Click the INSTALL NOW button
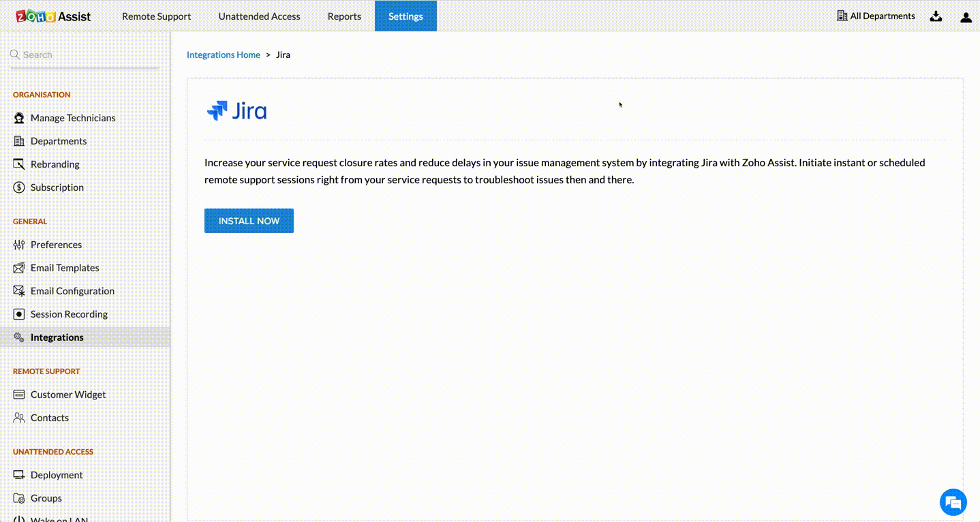This screenshot has height=522, width=980. click(x=249, y=221)
